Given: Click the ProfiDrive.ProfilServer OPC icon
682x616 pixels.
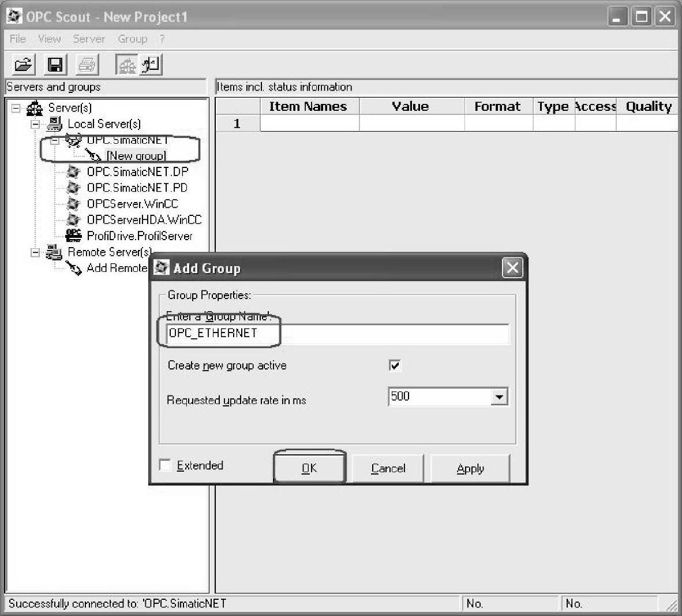Looking at the screenshot, I should pos(73,236).
